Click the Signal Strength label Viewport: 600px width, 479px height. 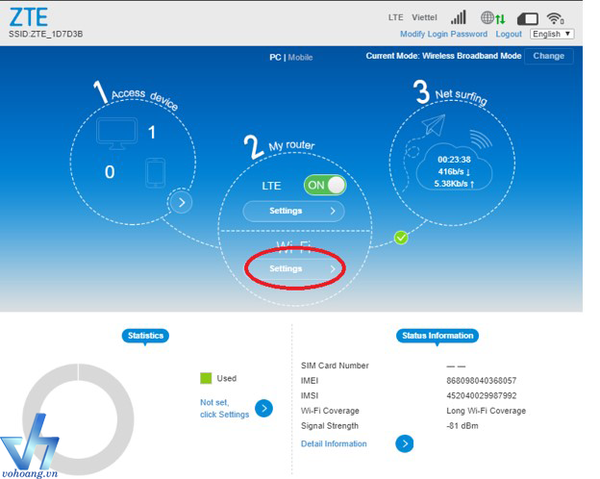tap(330, 426)
